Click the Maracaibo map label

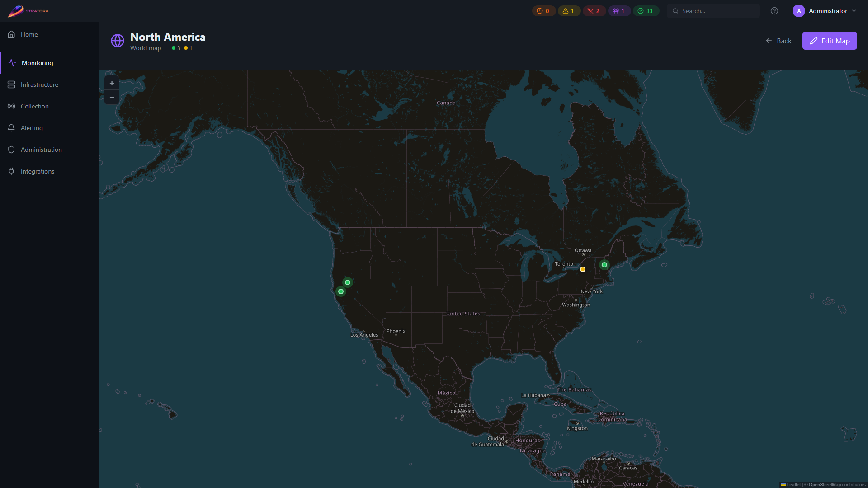click(x=604, y=459)
